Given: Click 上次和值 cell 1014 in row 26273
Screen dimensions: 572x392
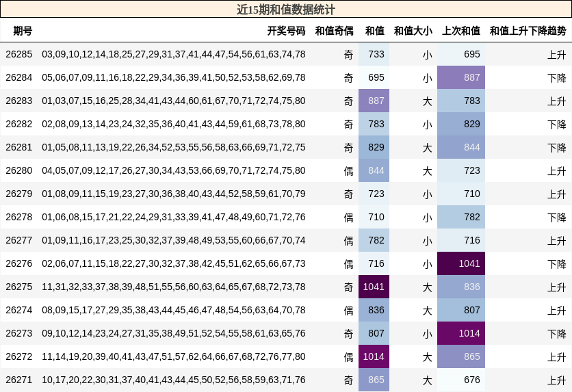Looking at the screenshot, I should 461,334.
